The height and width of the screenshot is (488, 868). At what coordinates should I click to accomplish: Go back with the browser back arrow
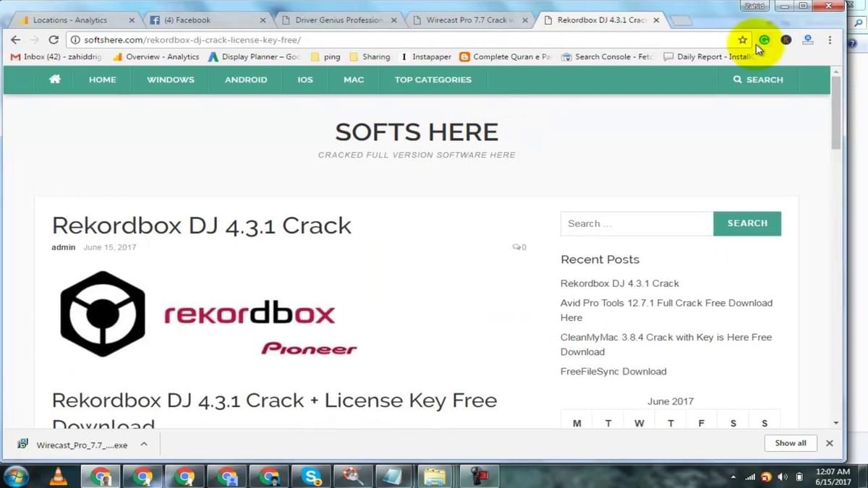coord(16,40)
